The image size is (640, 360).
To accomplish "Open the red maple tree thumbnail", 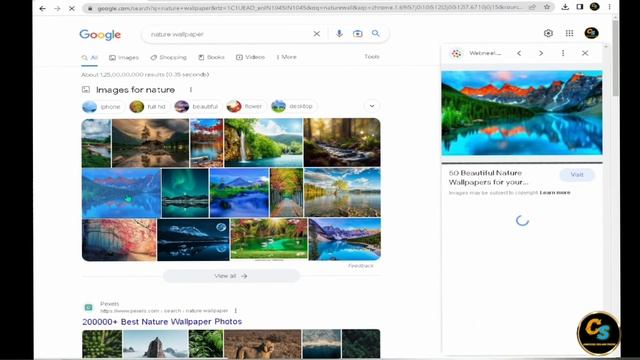I will coord(207,142).
